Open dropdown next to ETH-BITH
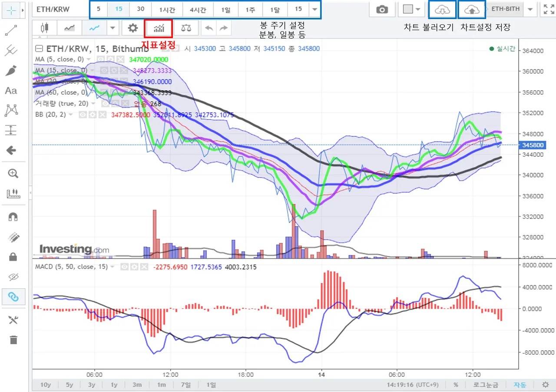 [x=530, y=10]
